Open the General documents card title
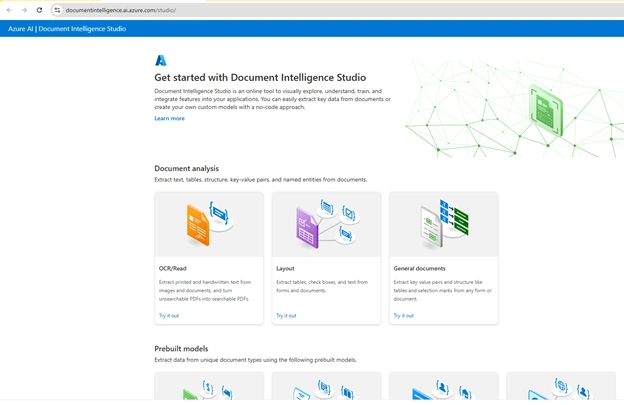The width and height of the screenshot is (624, 405). click(419, 268)
